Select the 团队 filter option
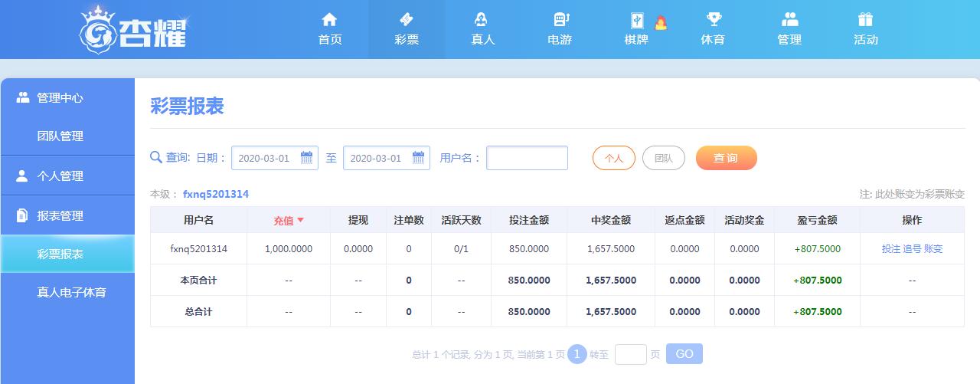Image resolution: width=980 pixels, height=384 pixels. pyautogui.click(x=664, y=158)
